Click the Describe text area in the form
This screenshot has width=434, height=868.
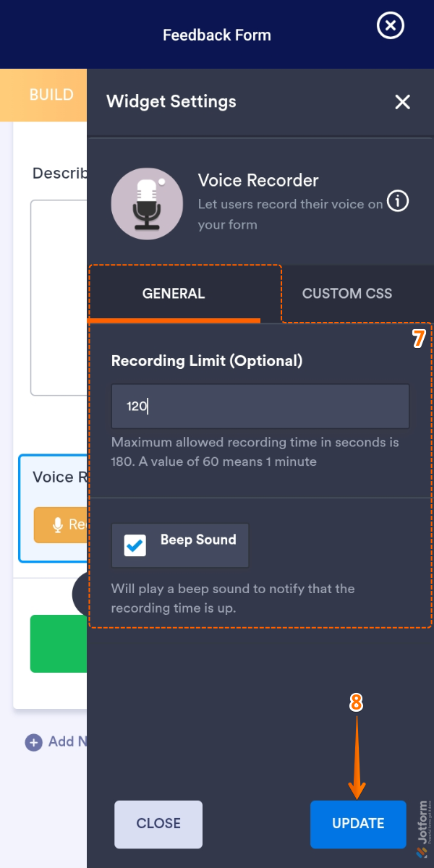58,297
